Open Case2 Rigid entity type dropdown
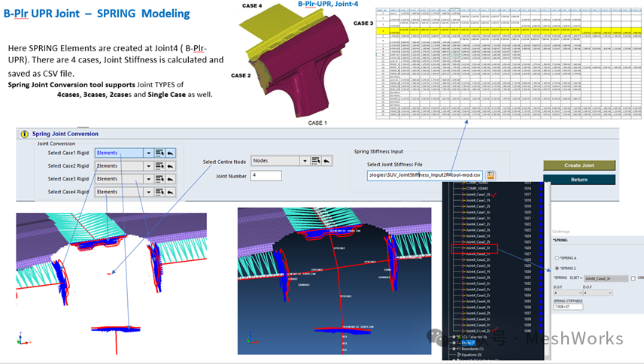Screen dimensions: 644x364 pyautogui.click(x=149, y=166)
